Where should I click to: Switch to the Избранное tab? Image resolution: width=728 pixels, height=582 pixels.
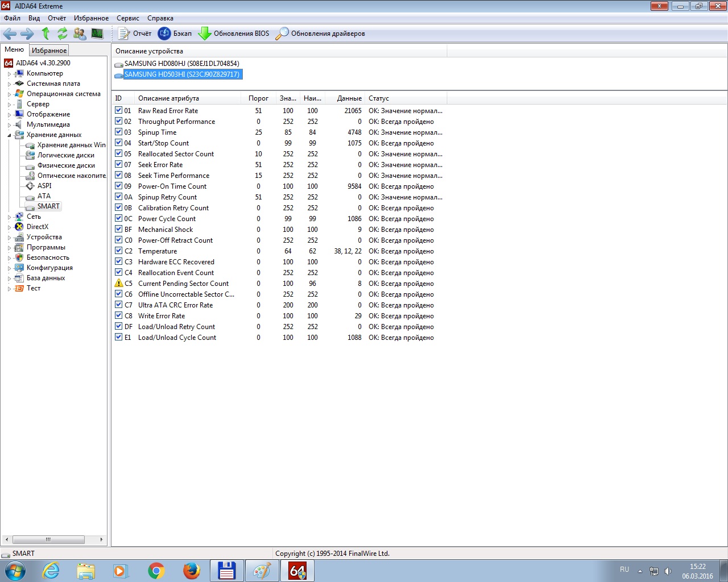point(49,51)
